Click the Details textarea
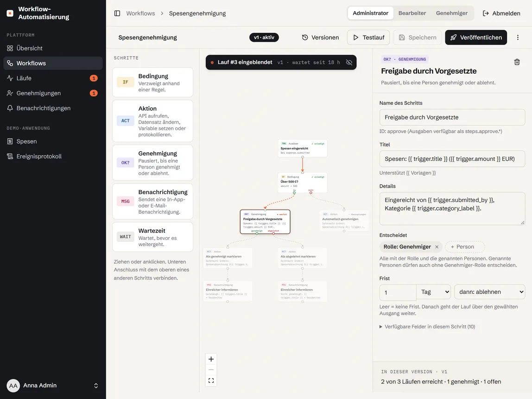This screenshot has width=532, height=399. pos(452,209)
